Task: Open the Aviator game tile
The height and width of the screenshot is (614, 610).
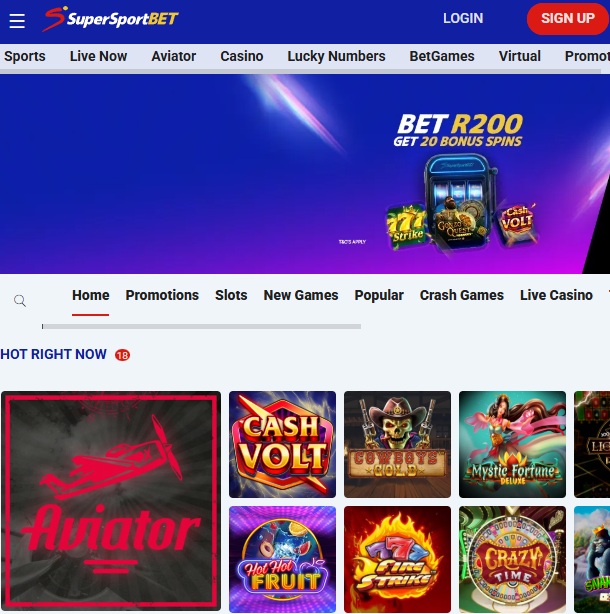Action: point(111,501)
